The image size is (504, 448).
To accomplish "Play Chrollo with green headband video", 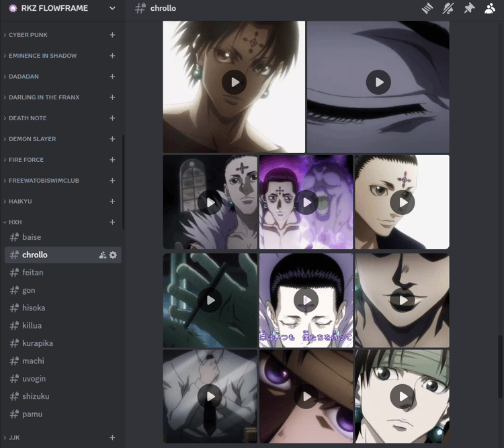I will point(402,396).
